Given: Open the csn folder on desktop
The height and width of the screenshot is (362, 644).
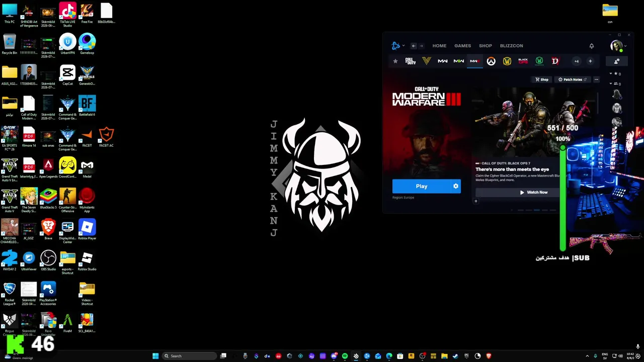Looking at the screenshot, I should (610, 14).
